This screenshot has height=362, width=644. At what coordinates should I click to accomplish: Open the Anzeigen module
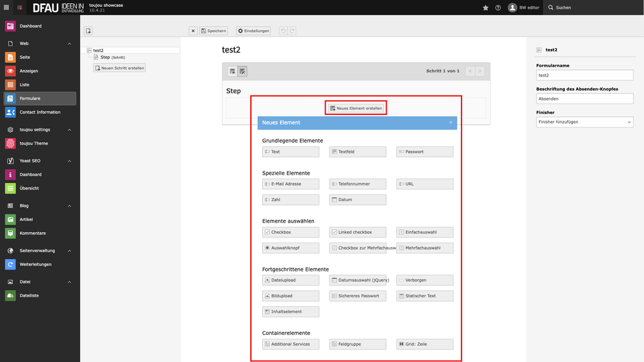click(40, 71)
